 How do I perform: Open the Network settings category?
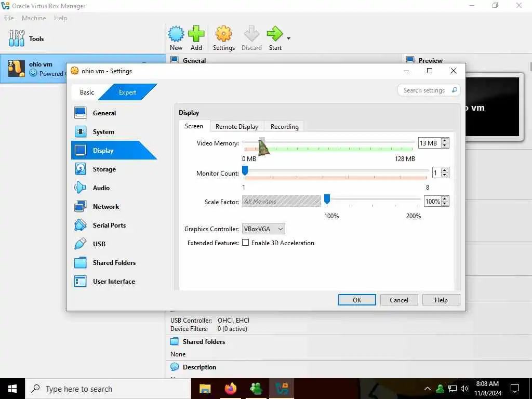click(x=106, y=206)
